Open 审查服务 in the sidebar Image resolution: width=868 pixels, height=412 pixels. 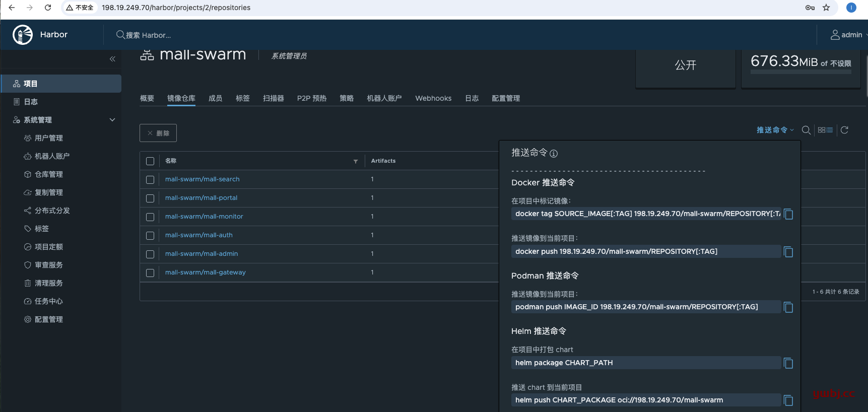pyautogui.click(x=49, y=265)
